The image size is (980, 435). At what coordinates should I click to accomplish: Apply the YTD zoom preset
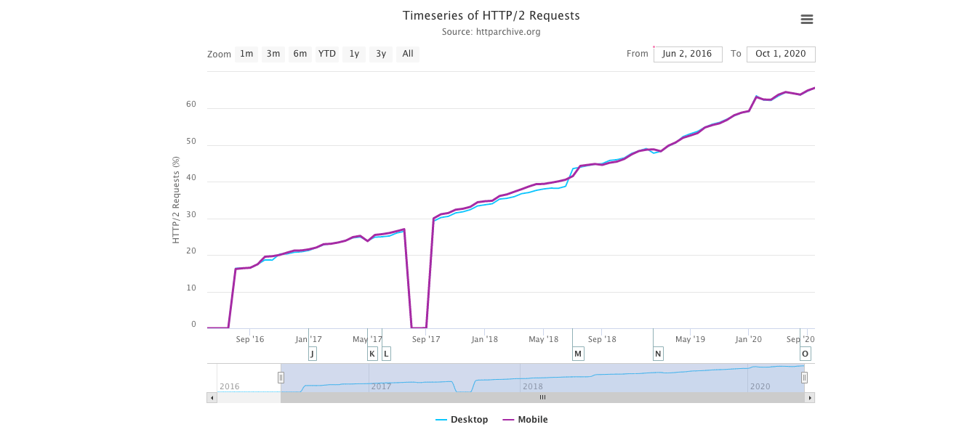click(x=326, y=54)
